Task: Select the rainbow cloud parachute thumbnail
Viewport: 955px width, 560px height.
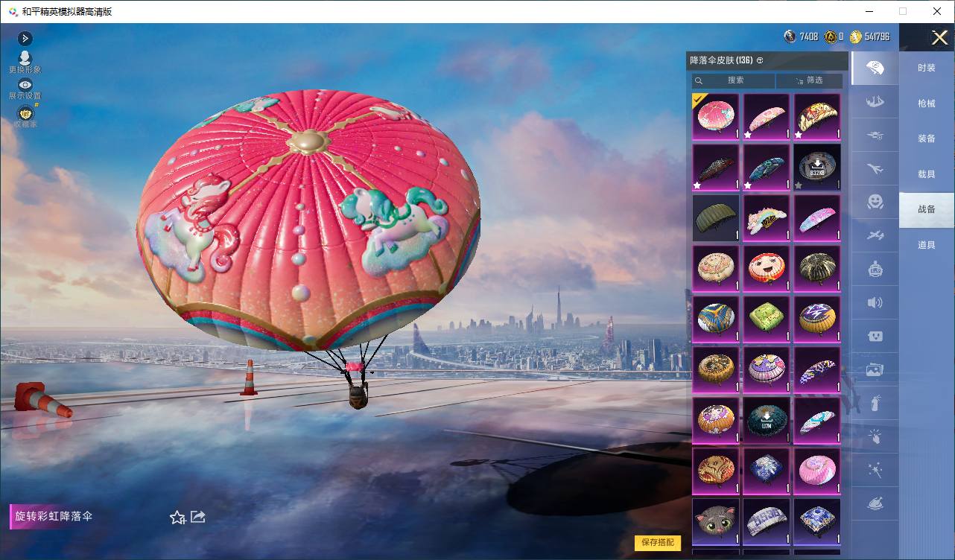Action: tap(767, 219)
